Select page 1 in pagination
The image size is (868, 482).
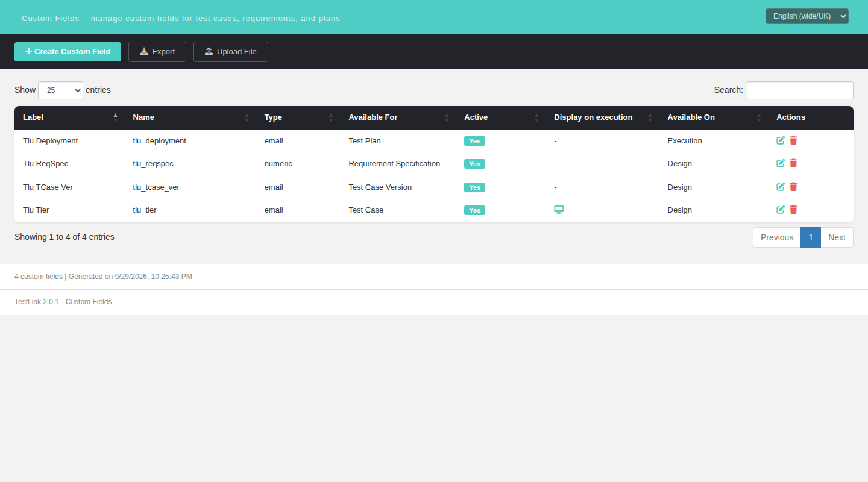coord(811,237)
